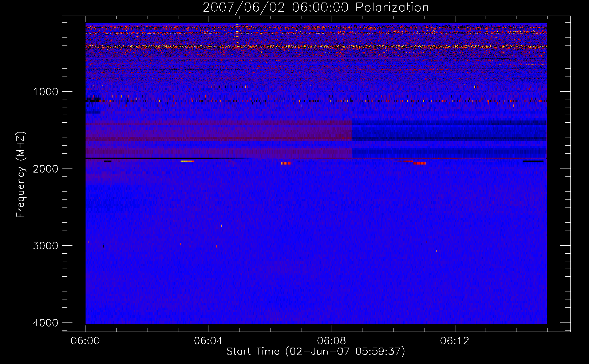
Task: Click the 06:04 time tick label
Action: point(208,341)
